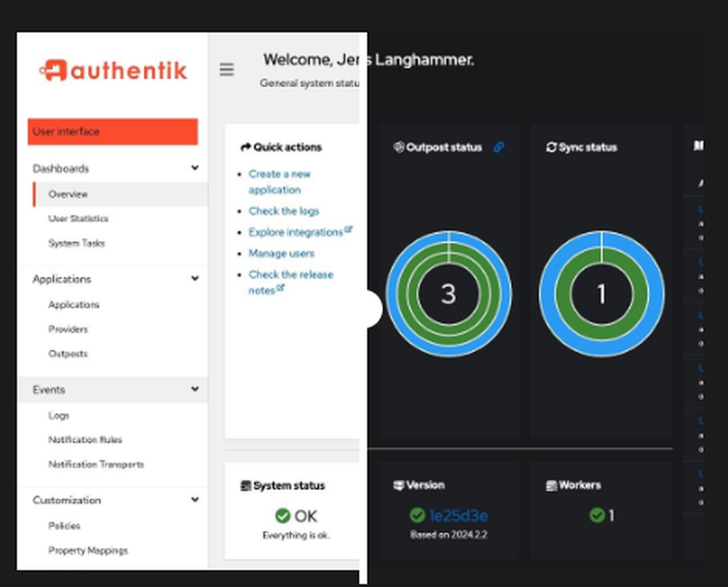This screenshot has height=587, width=728.
Task: Collapse the Events section chevron
Action: [x=195, y=389]
